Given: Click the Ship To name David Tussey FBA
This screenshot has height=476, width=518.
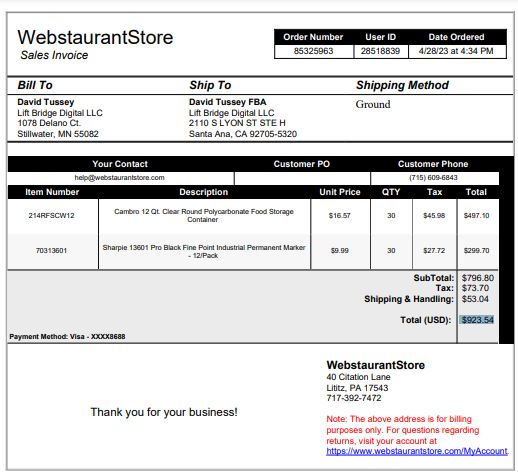Looking at the screenshot, I should point(228,102).
